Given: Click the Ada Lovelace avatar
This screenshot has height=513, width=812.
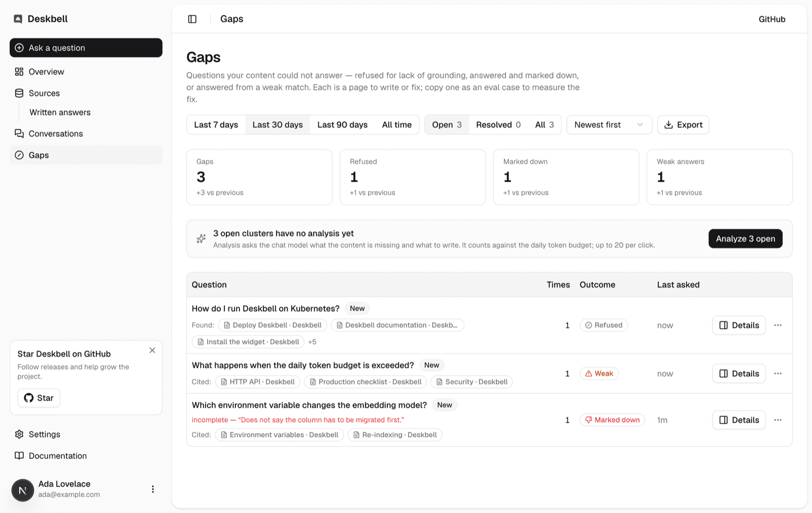Looking at the screenshot, I should pos(22,490).
